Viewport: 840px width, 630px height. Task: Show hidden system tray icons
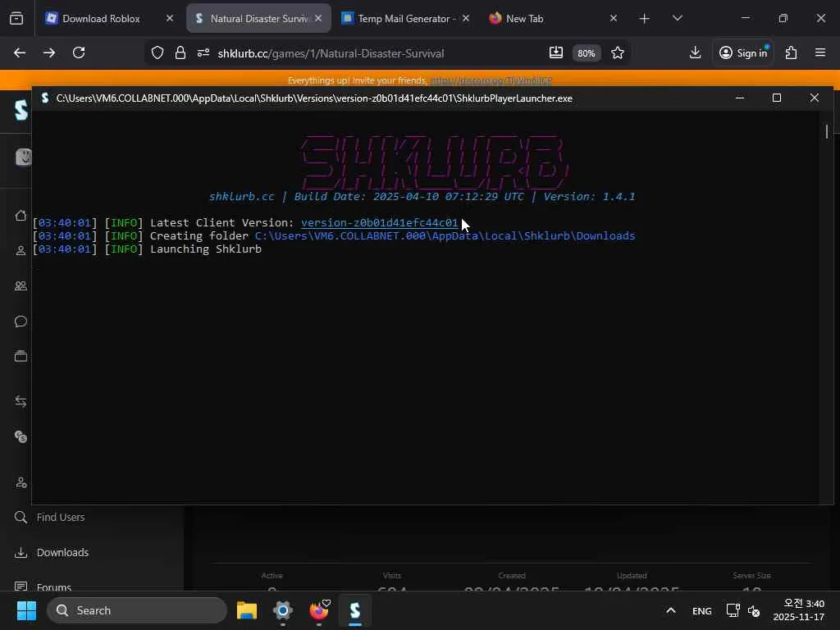click(x=671, y=610)
